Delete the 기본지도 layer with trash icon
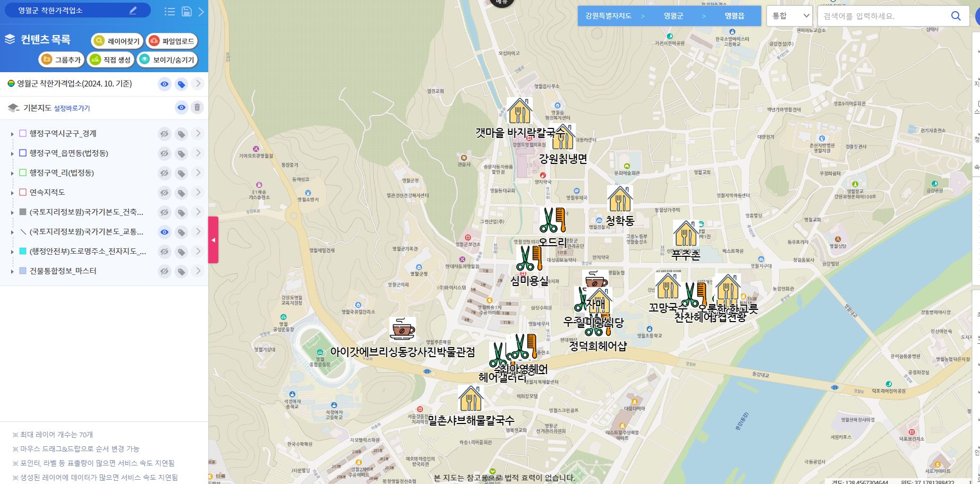The image size is (980, 484). [197, 108]
